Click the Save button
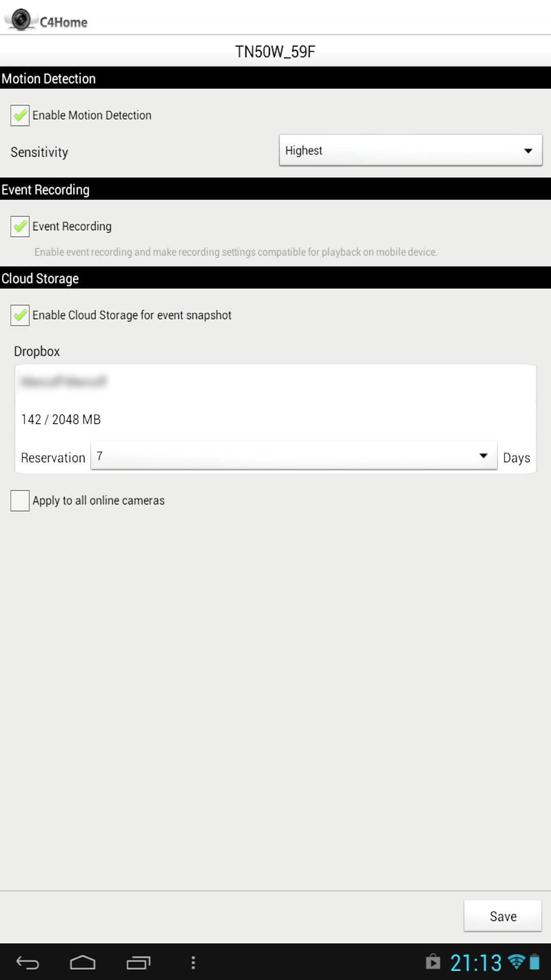Image resolution: width=551 pixels, height=980 pixels. tap(503, 916)
